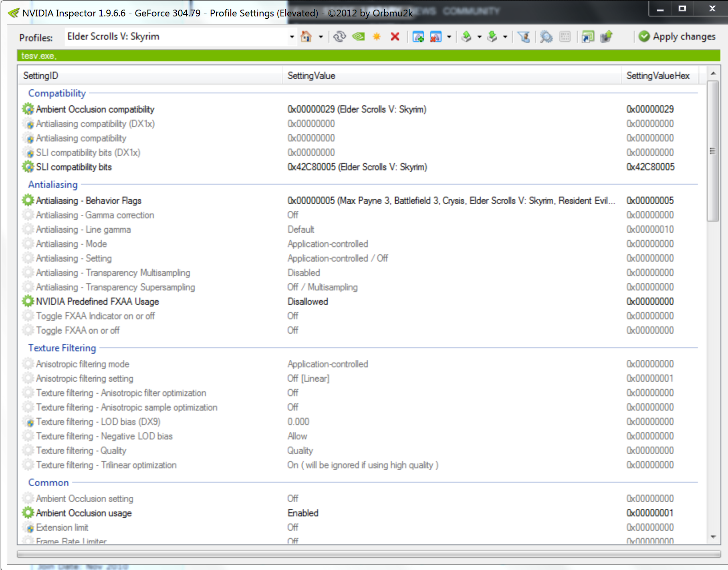Click hex value 0x00000010 for Line gamma
Viewport: 728px width, 570px height.
tap(650, 230)
